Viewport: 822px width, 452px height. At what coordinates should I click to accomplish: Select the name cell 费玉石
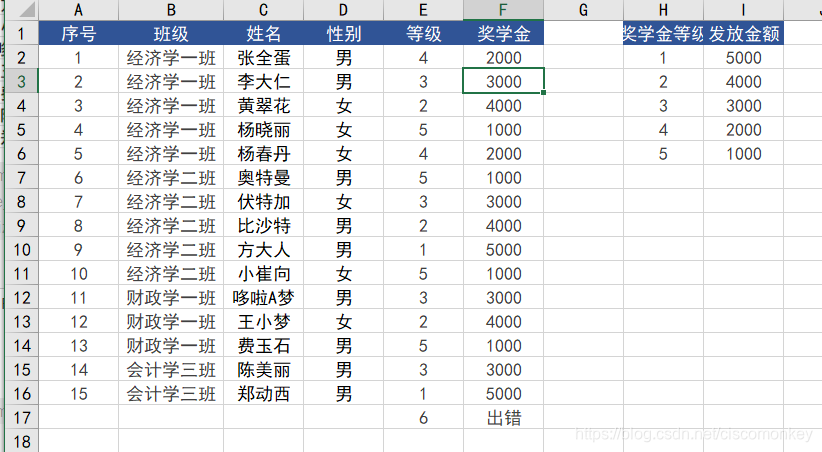pos(264,346)
